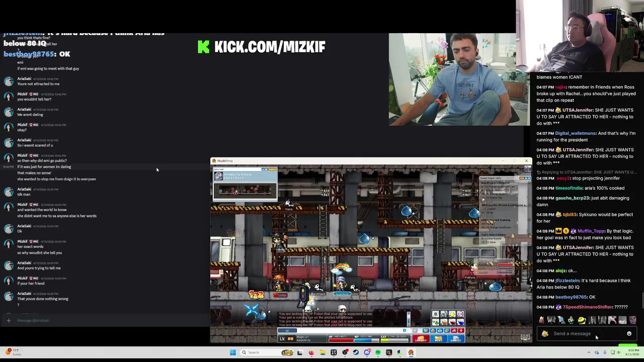
Task: Use the red potion quick slot
Action: pyautogui.click(x=451, y=322)
